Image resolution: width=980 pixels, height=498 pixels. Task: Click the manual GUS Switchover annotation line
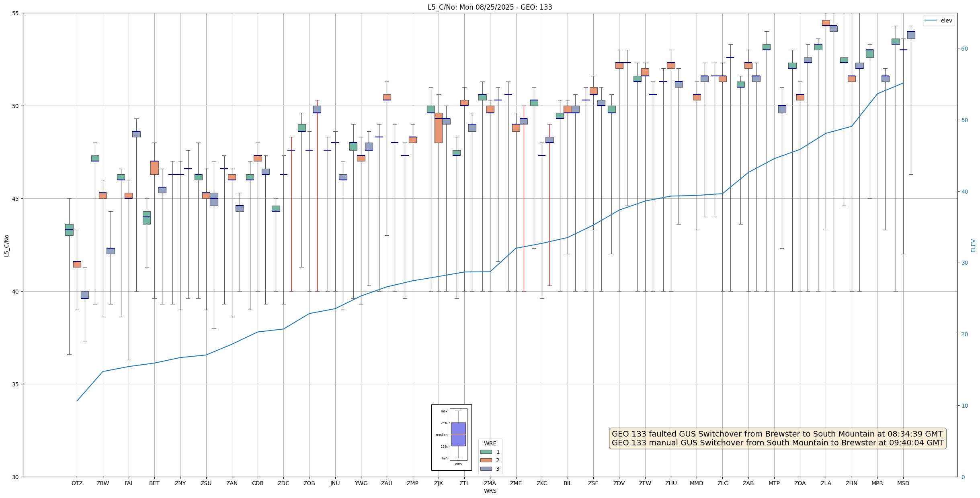click(x=777, y=443)
